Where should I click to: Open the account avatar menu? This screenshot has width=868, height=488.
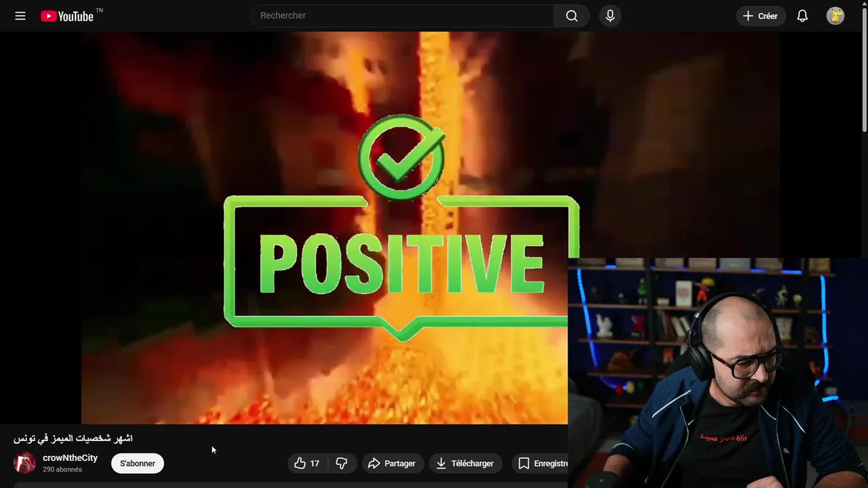(835, 16)
